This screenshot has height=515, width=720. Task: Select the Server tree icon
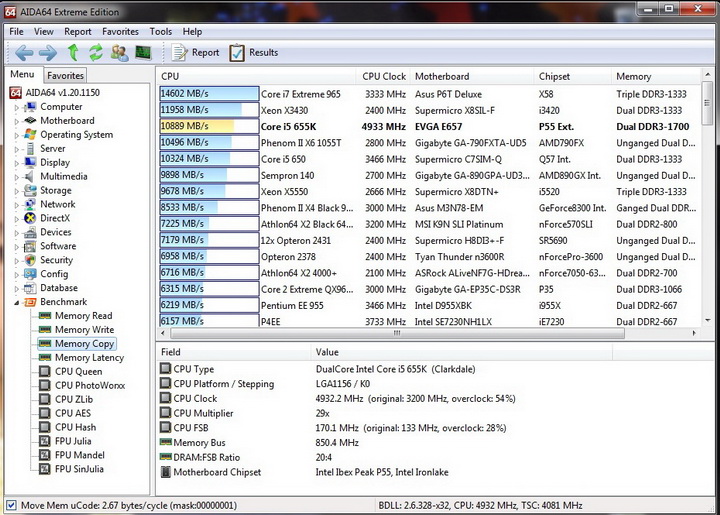[x=30, y=149]
